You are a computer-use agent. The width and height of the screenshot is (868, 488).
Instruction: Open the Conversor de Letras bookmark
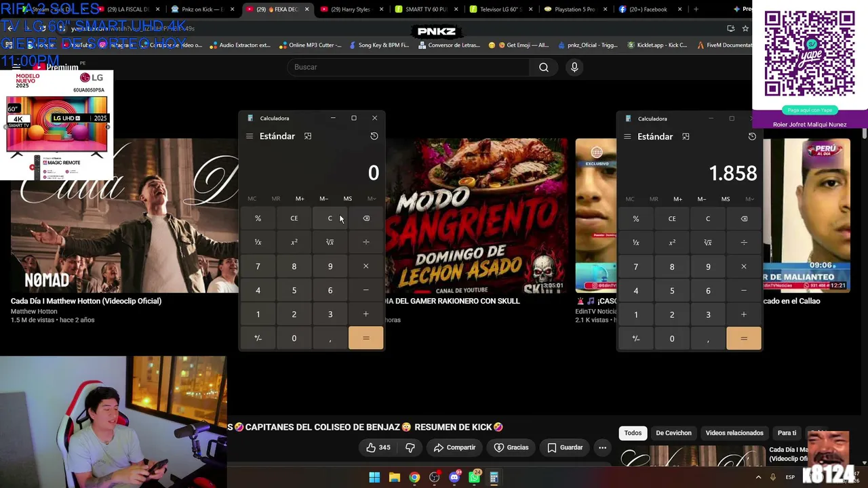click(x=449, y=45)
